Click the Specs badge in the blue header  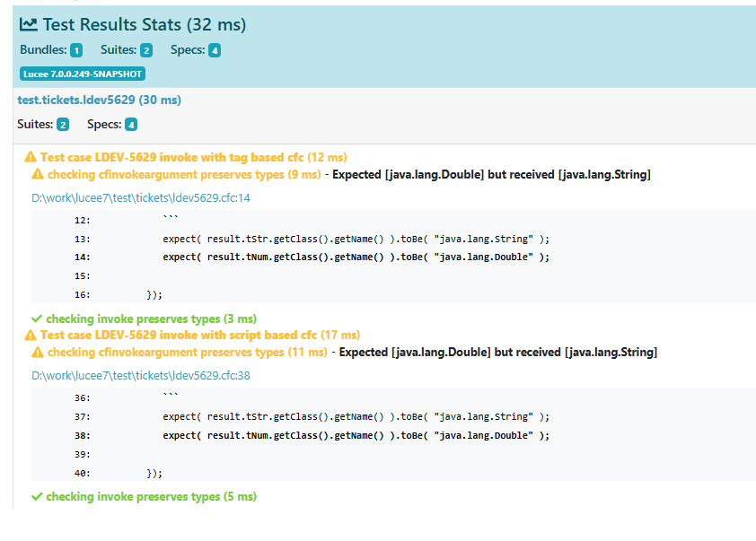(x=215, y=50)
